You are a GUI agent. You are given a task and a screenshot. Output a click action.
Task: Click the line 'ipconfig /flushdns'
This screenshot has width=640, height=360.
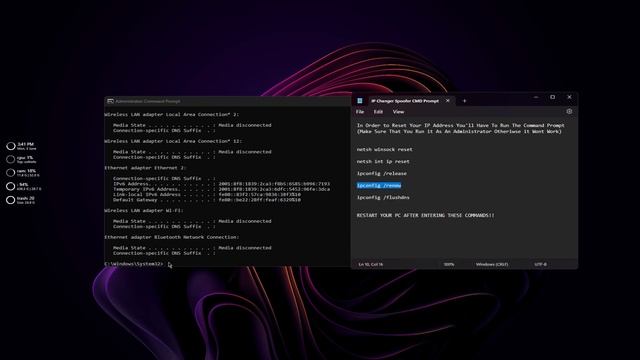[383, 198]
